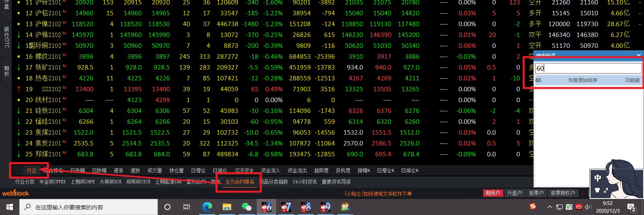Viewport: 644px width, 215px height.
Task: Click the 期货户 account button
Action: (493, 193)
